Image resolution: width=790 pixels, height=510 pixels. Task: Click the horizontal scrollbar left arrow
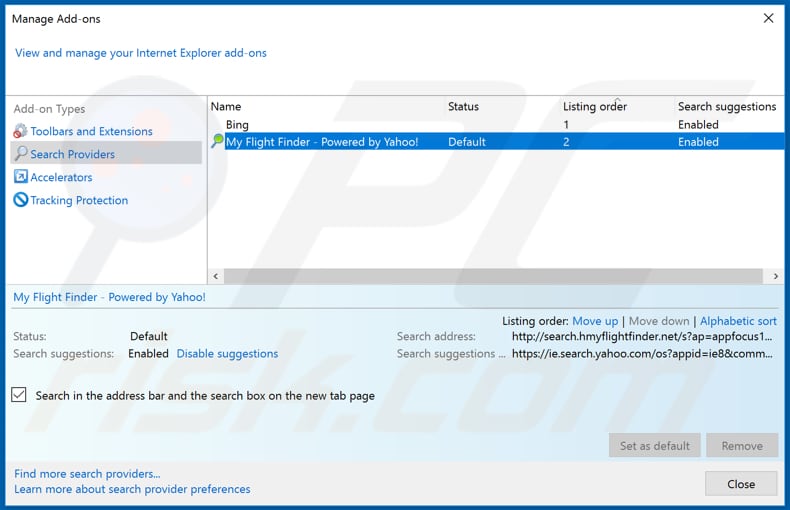coord(216,276)
